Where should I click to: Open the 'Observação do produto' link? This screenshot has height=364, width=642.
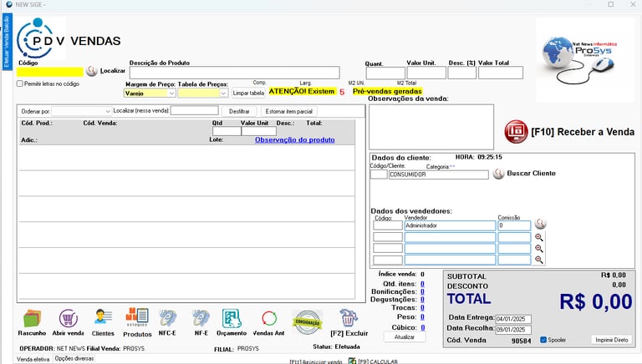(x=294, y=139)
